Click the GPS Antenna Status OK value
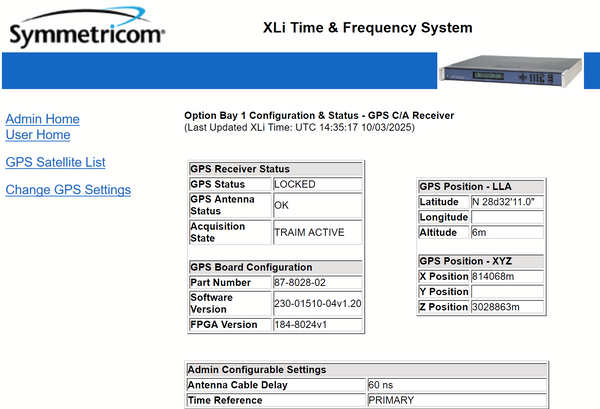Image resolution: width=600 pixels, height=409 pixels. (316, 205)
